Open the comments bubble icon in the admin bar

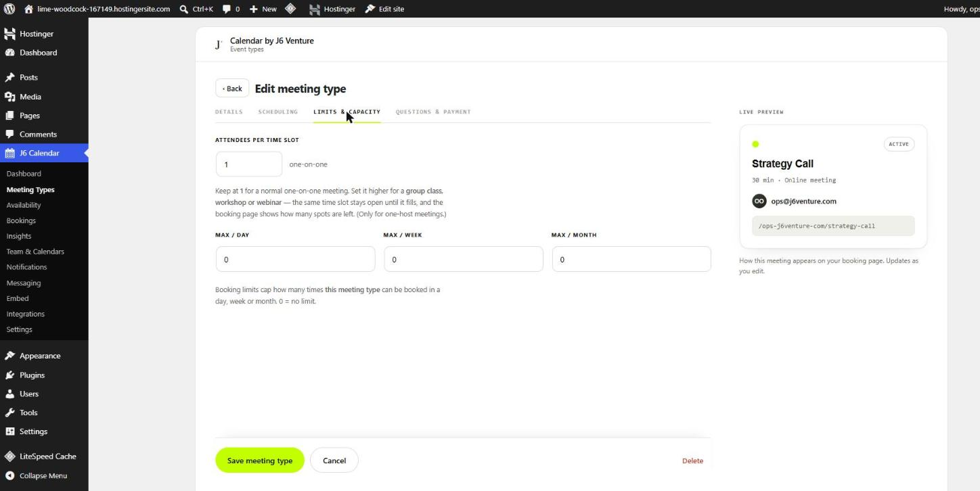pos(227,9)
